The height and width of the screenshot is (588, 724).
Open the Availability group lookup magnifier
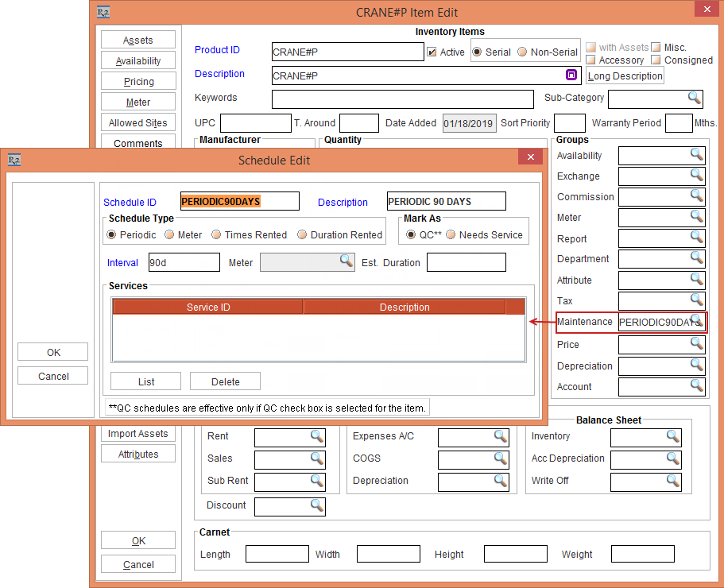tap(696, 154)
